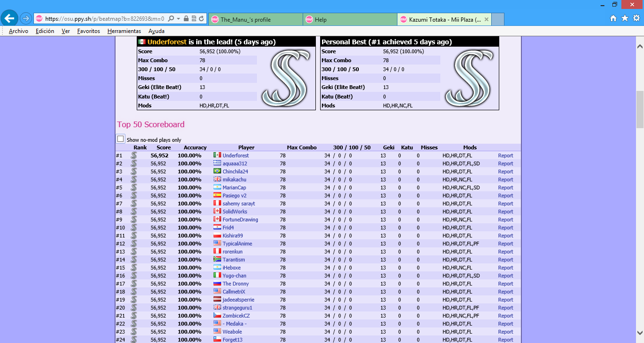Image resolution: width=644 pixels, height=343 pixels.
Task: Close the Kazumi Totaka tab with its X
Action: tap(487, 19)
